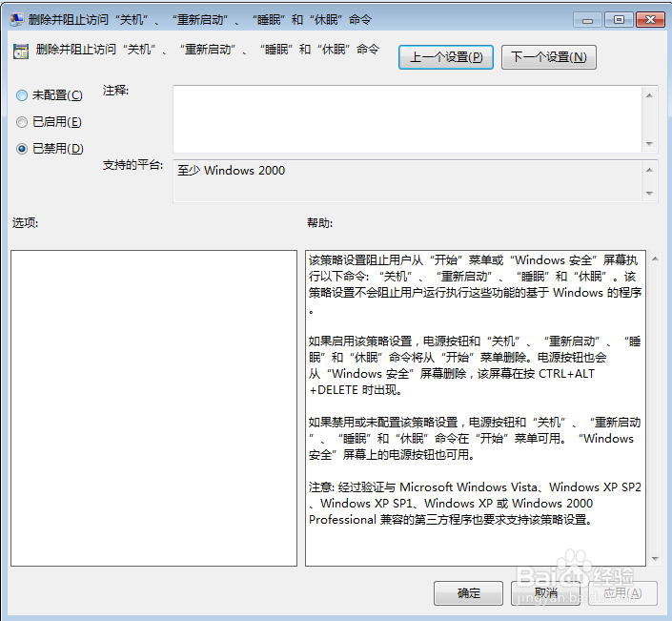
Task: Click help paragraph starting with 如果启用该策略设置
Action: [475, 365]
